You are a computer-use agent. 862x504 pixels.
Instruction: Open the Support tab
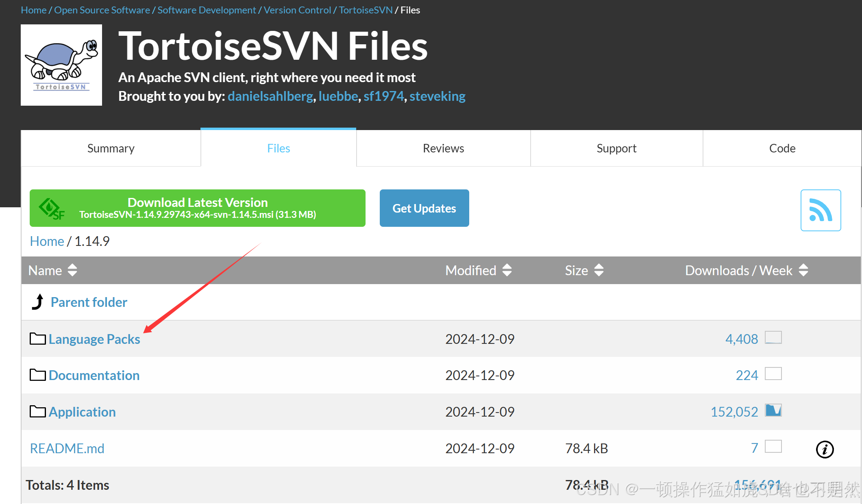(616, 148)
